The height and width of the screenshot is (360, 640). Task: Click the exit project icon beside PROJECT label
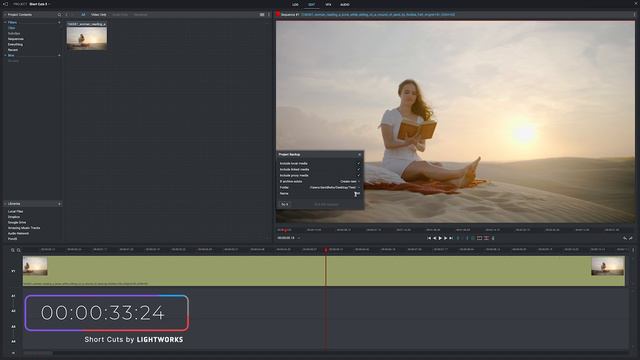[x=5, y=4]
